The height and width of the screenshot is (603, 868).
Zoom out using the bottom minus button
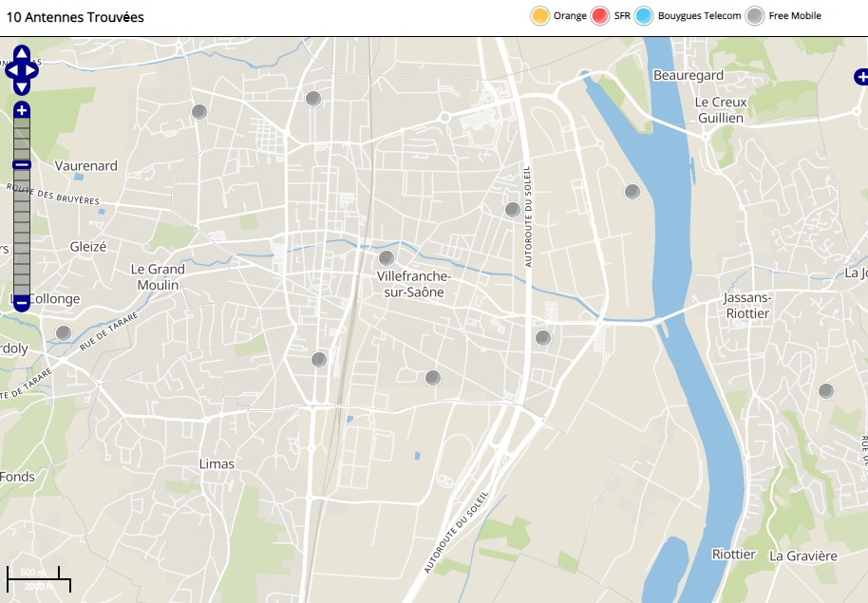(x=22, y=303)
